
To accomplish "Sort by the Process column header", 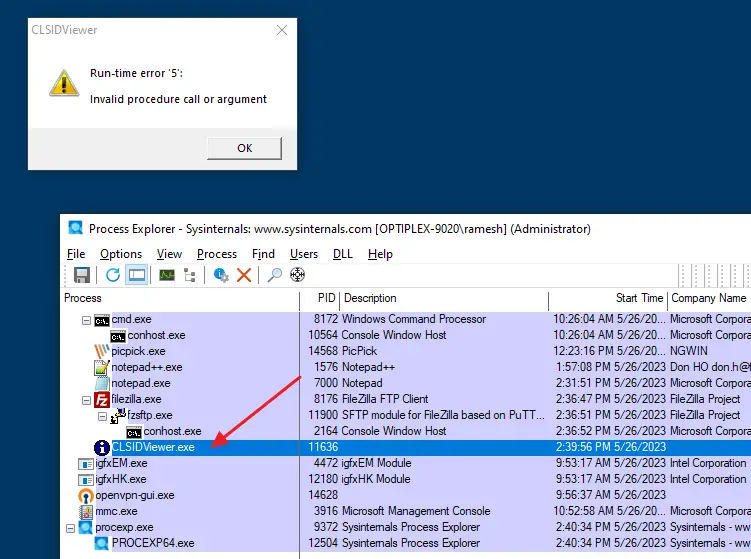I will pyautogui.click(x=180, y=298).
